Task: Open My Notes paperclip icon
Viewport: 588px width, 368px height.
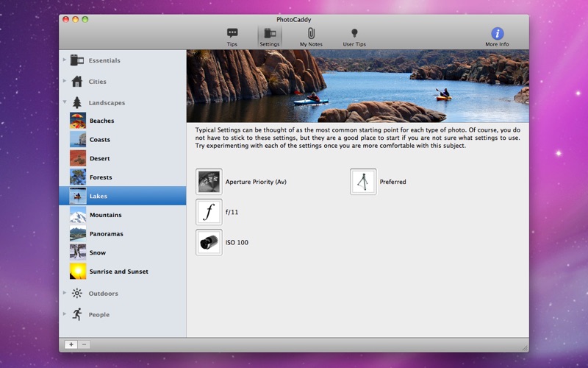Action: 311,33
